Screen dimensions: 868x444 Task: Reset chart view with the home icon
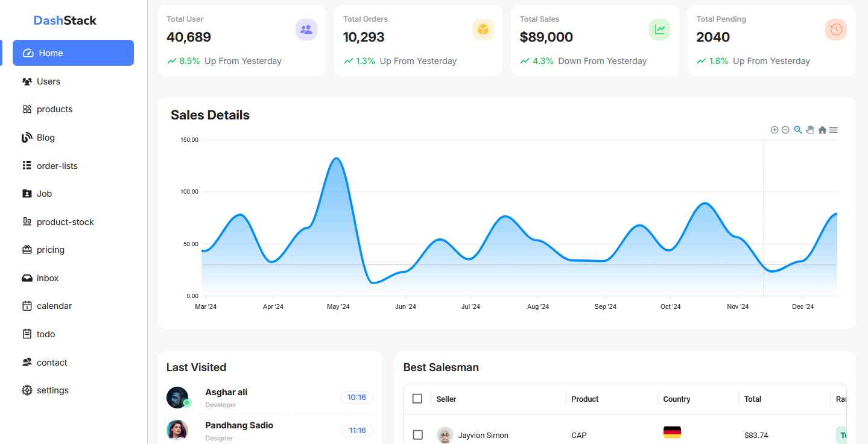tap(822, 130)
